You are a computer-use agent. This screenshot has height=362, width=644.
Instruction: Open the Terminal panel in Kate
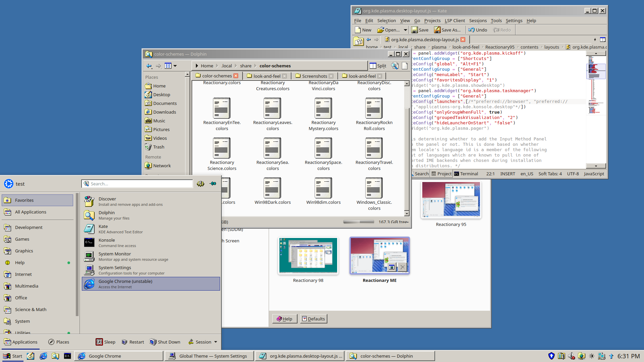(x=466, y=174)
